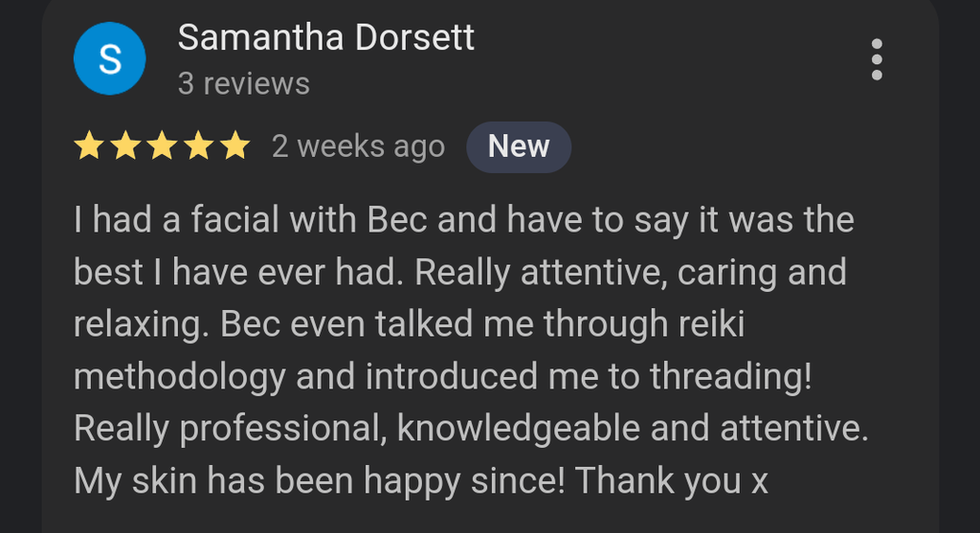The image size is (980, 533).
Task: Click the first yellow rating star
Action: (x=89, y=146)
